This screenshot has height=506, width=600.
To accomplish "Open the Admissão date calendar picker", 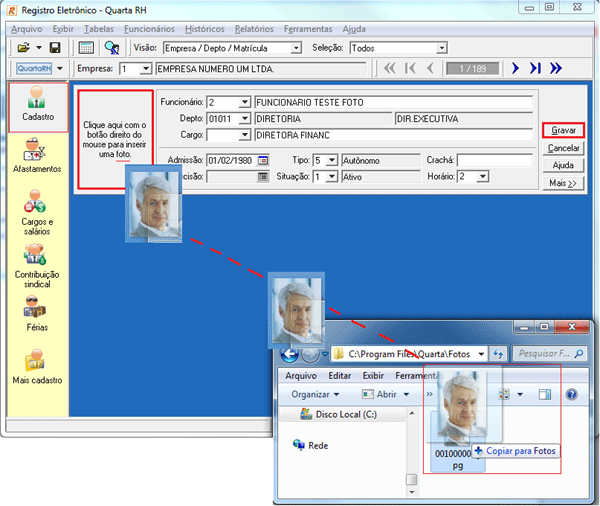I will [x=264, y=160].
